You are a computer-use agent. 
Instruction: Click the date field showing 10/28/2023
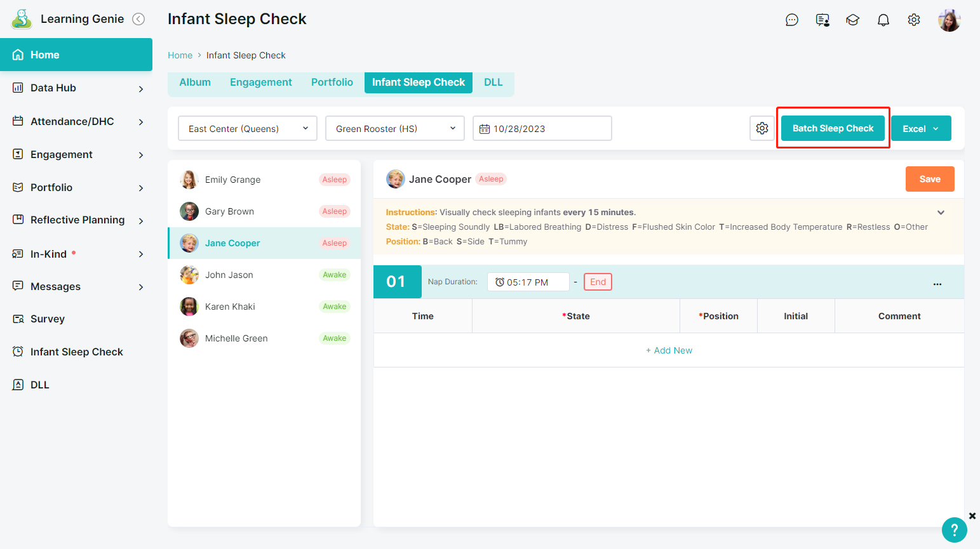542,128
